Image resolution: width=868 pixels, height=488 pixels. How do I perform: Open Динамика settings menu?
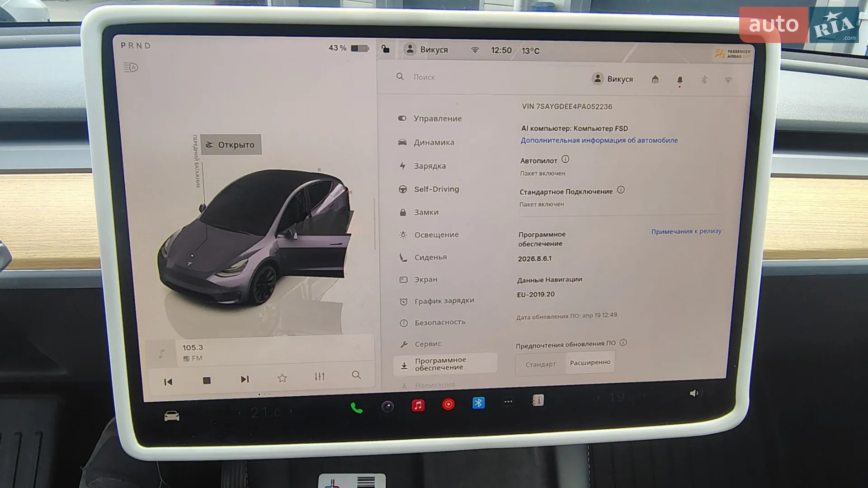(426, 142)
